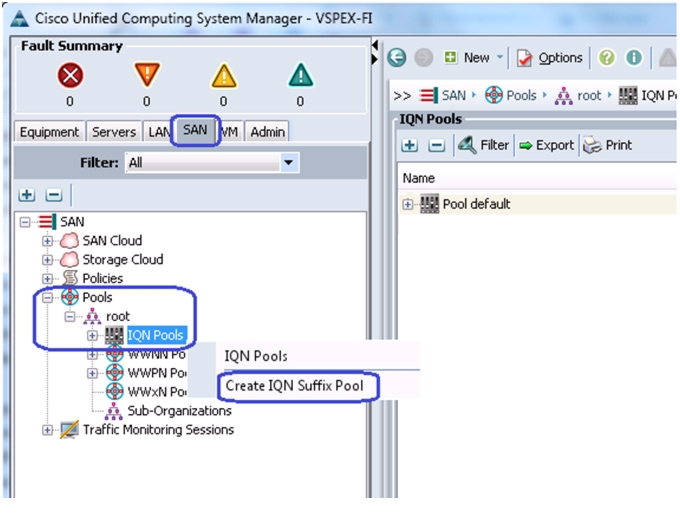Select root under Pools

pos(118,317)
